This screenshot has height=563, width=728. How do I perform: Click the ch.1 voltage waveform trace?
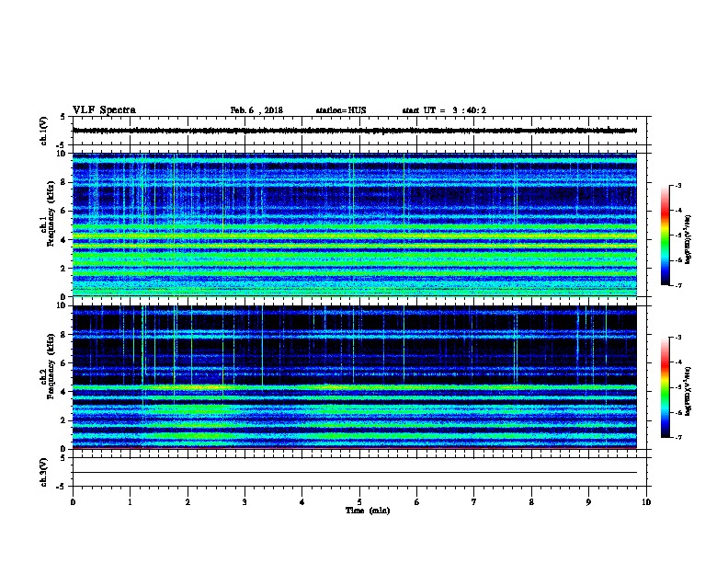(x=355, y=131)
